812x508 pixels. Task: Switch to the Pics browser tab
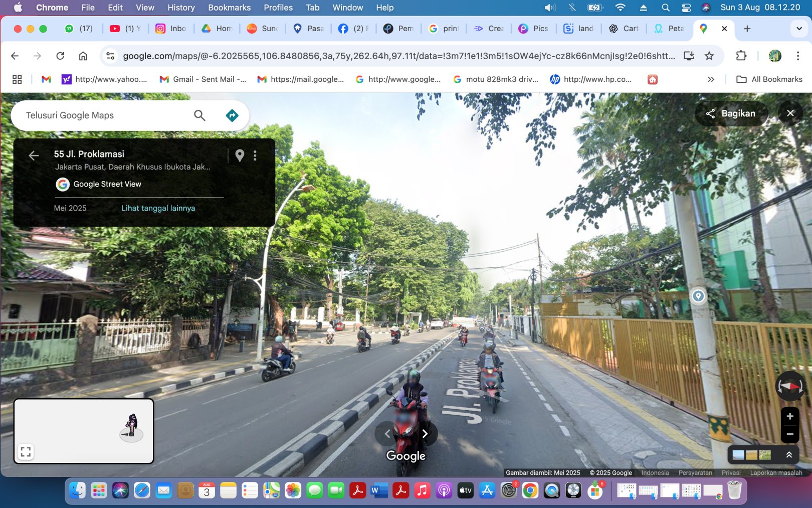534,29
